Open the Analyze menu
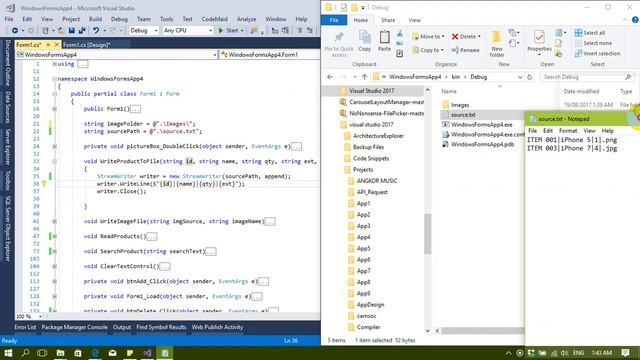Screen dimensions: 640x360 247,19
